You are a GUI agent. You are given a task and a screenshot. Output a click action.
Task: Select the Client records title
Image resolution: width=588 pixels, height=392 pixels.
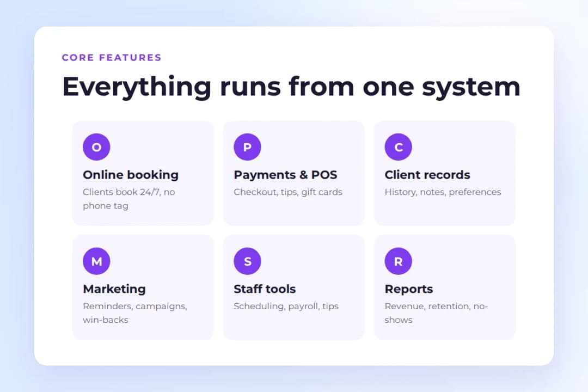coord(427,175)
